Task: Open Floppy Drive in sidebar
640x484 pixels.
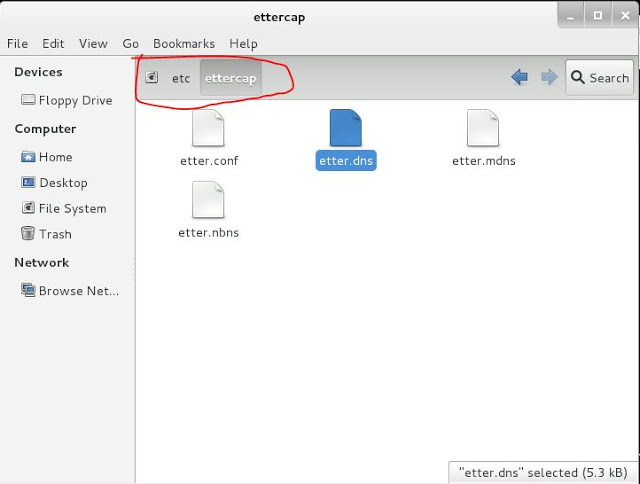Action: click(x=67, y=100)
